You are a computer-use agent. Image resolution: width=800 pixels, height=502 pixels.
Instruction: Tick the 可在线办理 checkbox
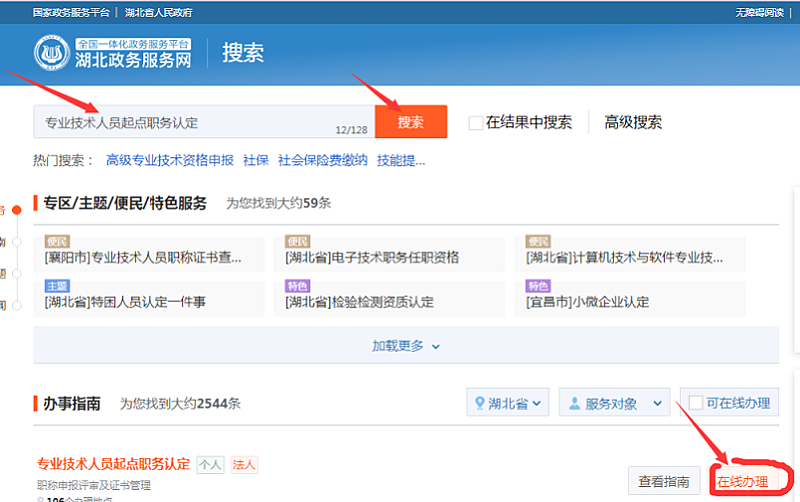click(x=696, y=403)
